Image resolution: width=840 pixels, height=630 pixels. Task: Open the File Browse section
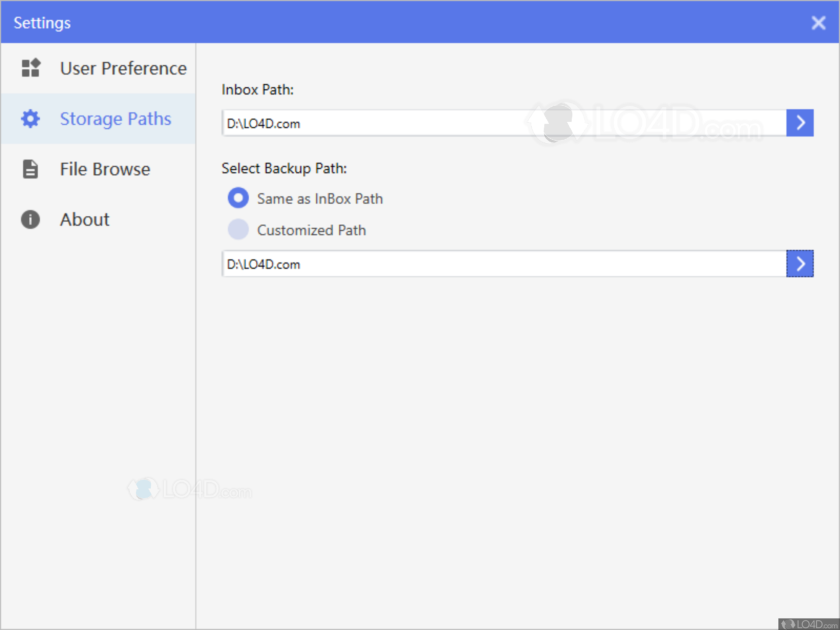click(x=105, y=169)
